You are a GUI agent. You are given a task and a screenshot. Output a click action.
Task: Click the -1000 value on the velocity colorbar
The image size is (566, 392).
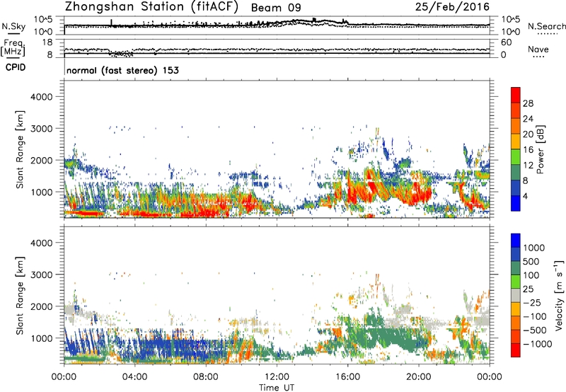[x=537, y=344]
